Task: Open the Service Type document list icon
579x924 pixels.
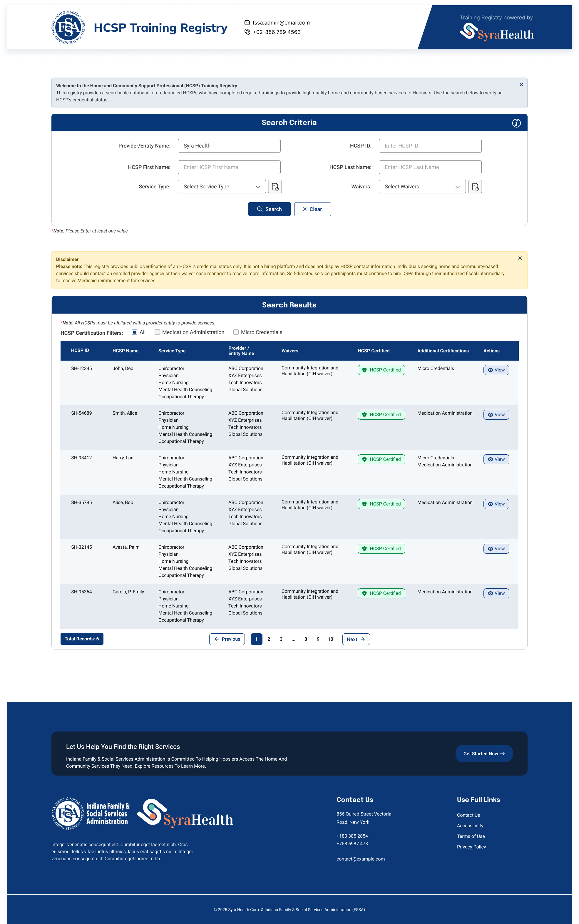Action: (275, 187)
